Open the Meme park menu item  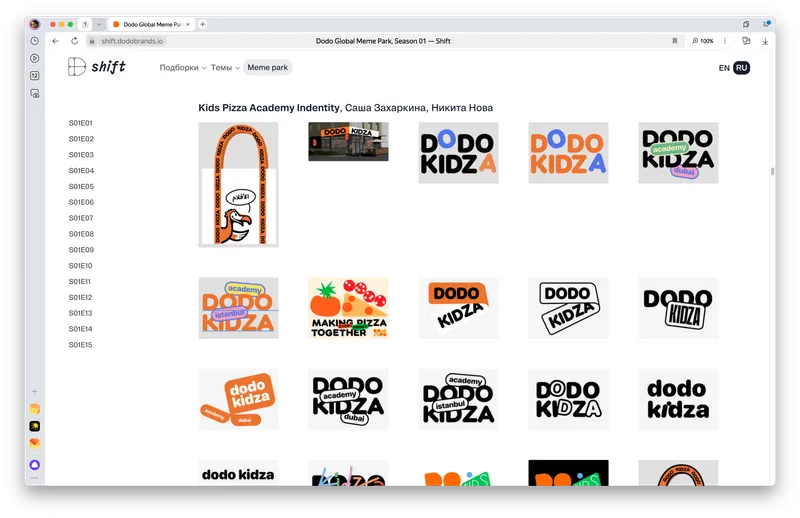pos(267,67)
